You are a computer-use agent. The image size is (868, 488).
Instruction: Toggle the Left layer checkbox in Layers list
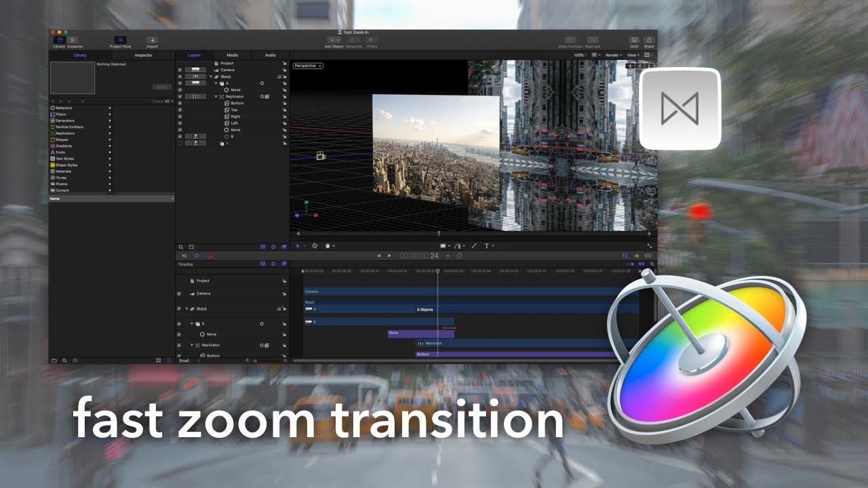pos(180,123)
